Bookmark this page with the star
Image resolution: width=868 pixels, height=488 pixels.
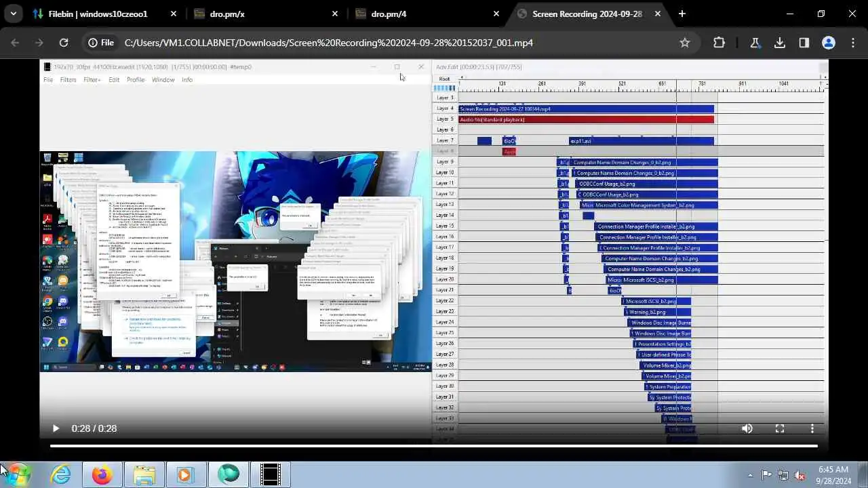point(685,43)
